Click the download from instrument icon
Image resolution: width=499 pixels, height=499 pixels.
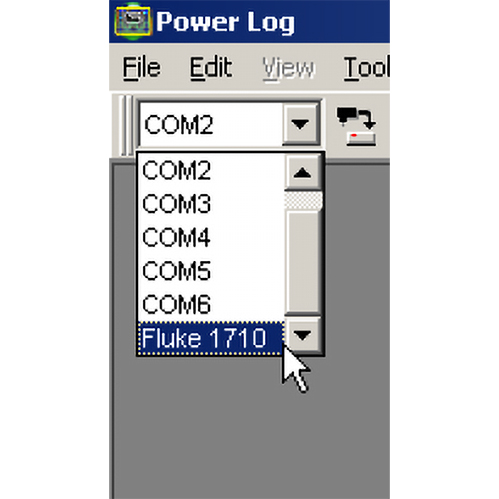pyautogui.click(x=357, y=126)
